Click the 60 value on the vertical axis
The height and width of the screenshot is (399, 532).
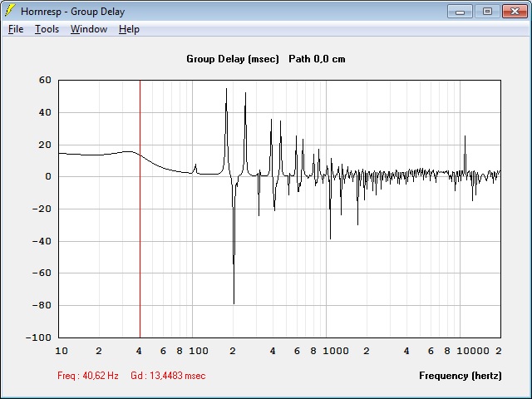point(45,80)
